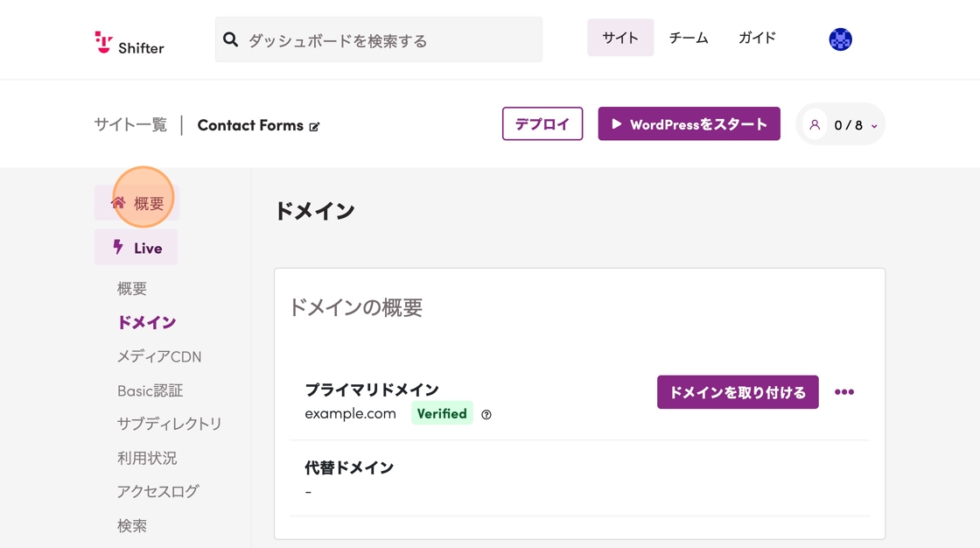Click the house icon for 概要
This screenshot has width=980, height=548.
[118, 203]
